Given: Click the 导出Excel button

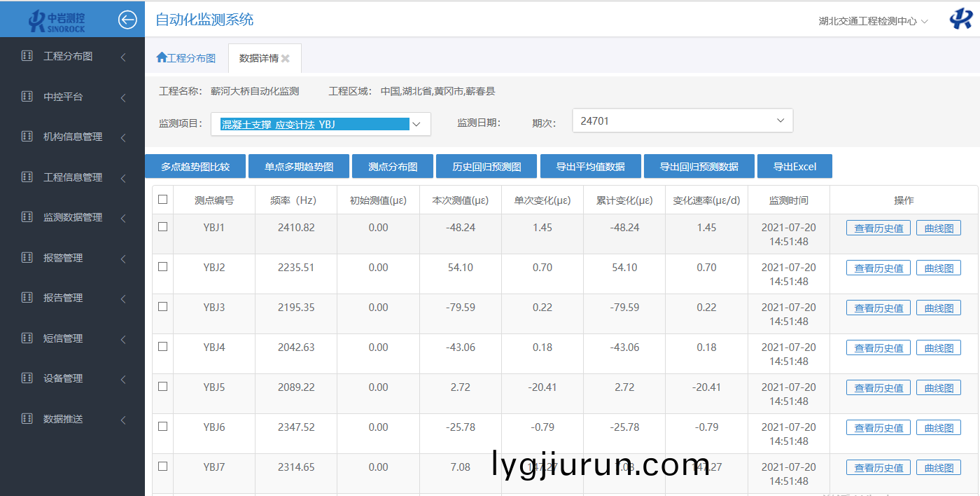Looking at the screenshot, I should [794, 167].
